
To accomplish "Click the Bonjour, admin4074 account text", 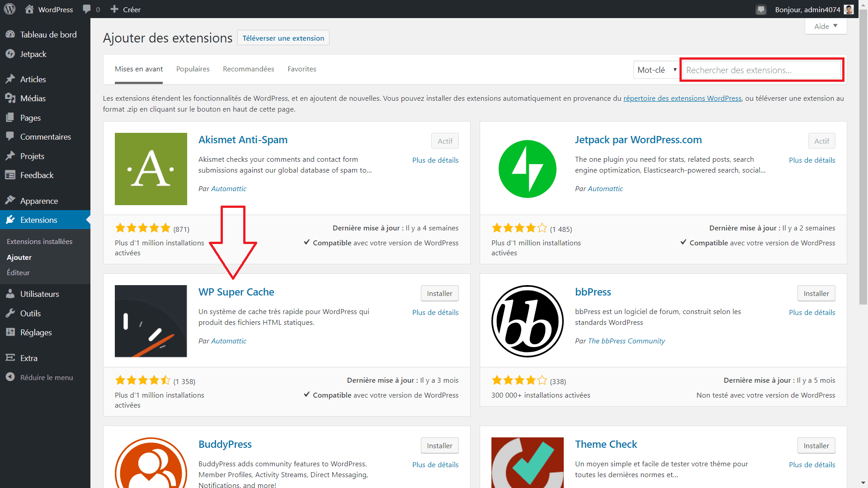I will (807, 9).
